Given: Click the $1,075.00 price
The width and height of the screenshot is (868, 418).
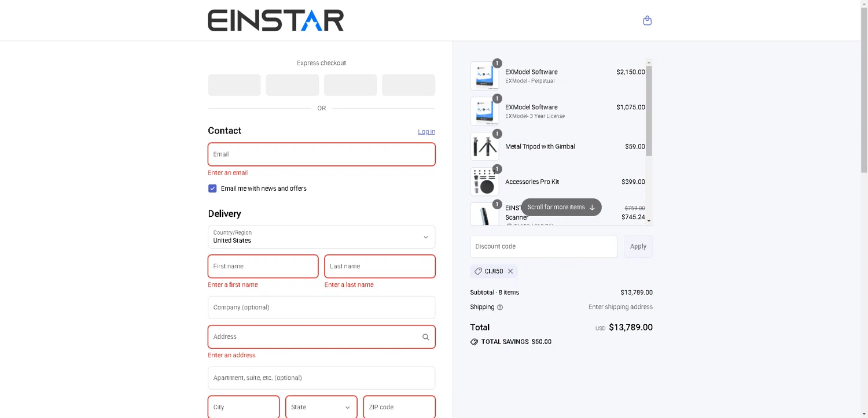Looking at the screenshot, I should click(x=631, y=108).
